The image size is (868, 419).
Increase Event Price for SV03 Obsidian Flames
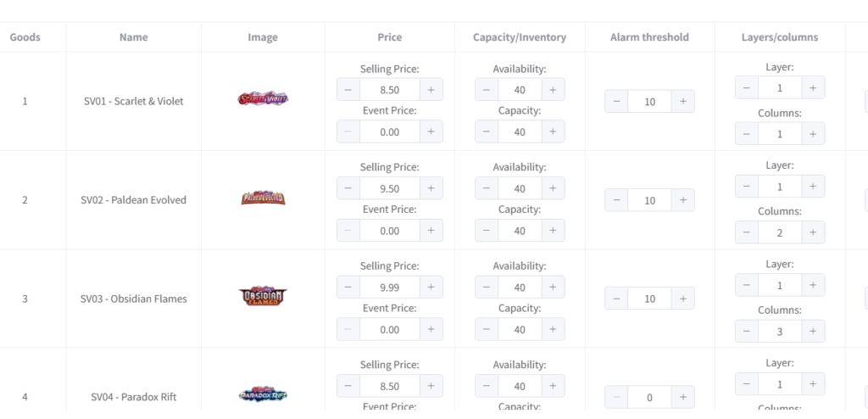click(x=431, y=329)
